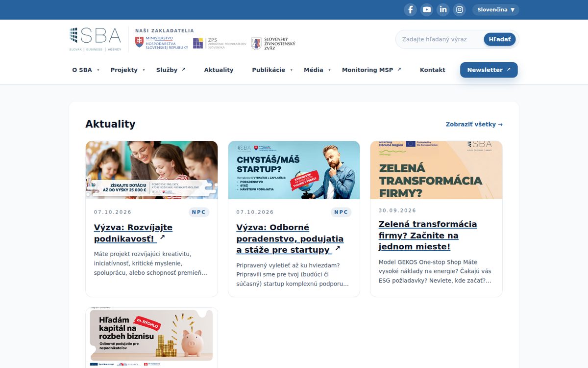The height and width of the screenshot is (368, 588).
Task: Click the children dotácia banner thumbnail
Action: click(x=151, y=170)
